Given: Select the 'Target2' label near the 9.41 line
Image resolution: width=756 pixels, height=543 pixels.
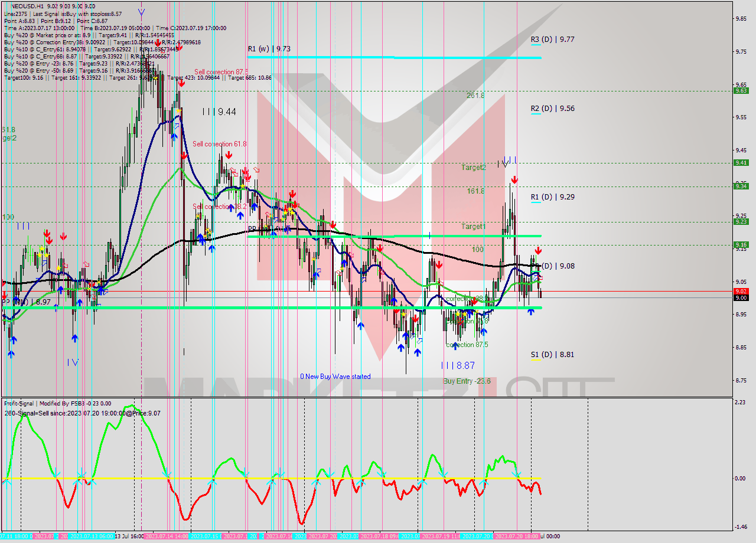Looking at the screenshot, I should 474,168.
